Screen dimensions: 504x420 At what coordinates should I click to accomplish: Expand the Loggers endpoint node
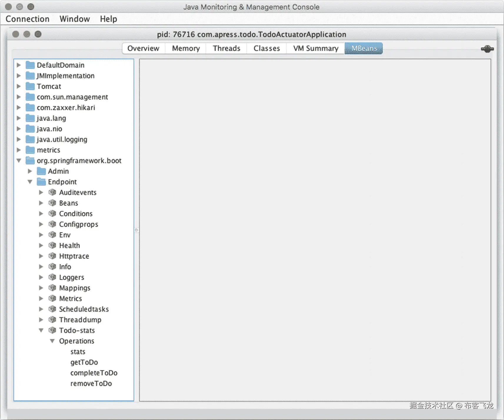point(41,277)
